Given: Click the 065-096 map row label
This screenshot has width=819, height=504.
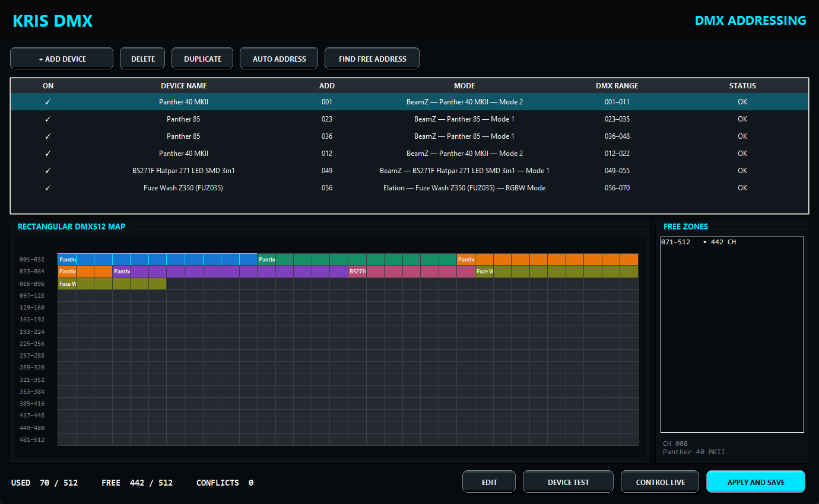Looking at the screenshot, I should [32, 283].
